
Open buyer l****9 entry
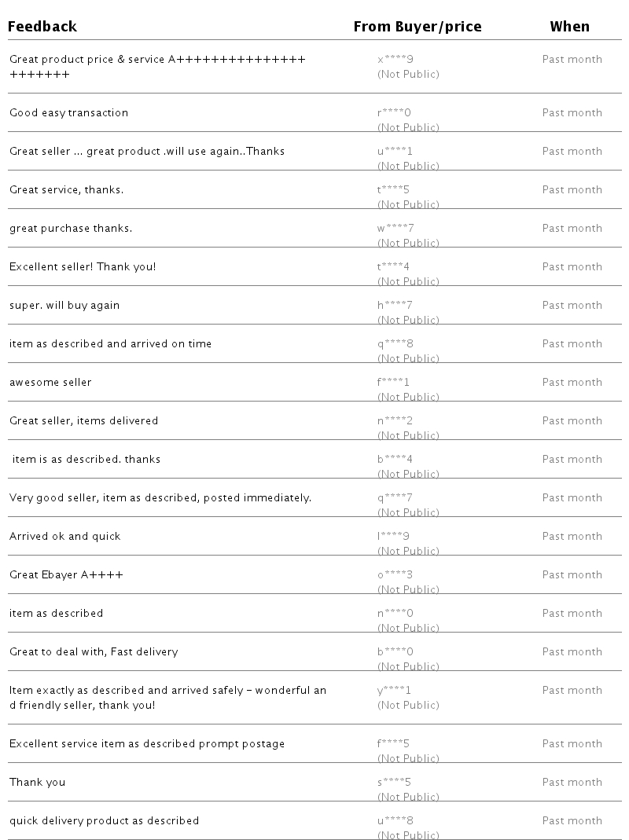click(x=393, y=536)
